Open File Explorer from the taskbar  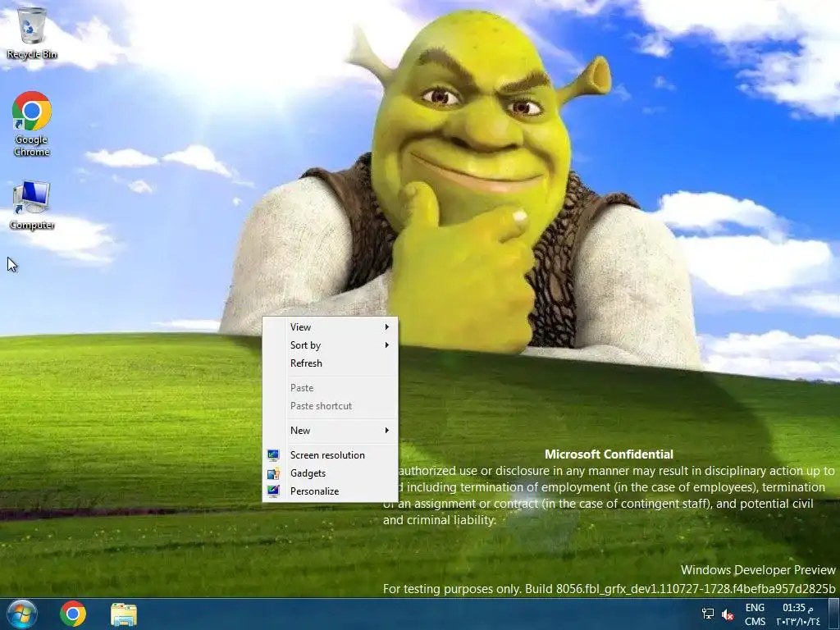(x=124, y=614)
